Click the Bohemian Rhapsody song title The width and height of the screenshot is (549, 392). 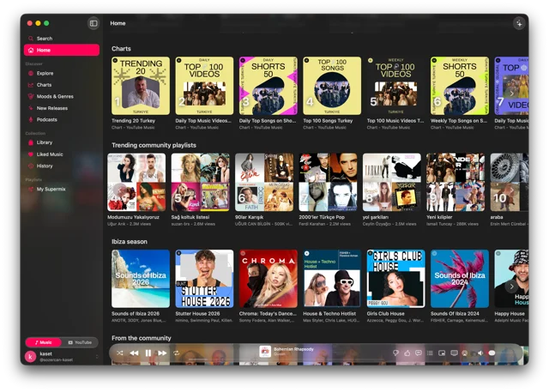[293, 349]
